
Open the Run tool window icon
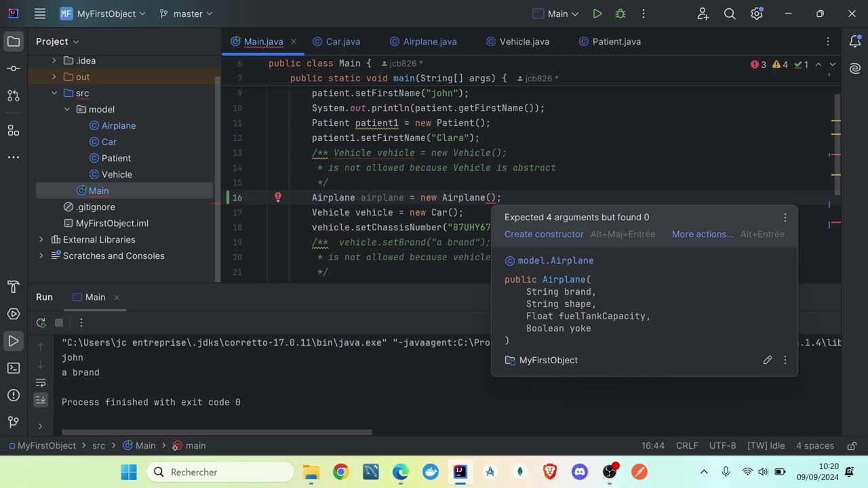[14, 341]
